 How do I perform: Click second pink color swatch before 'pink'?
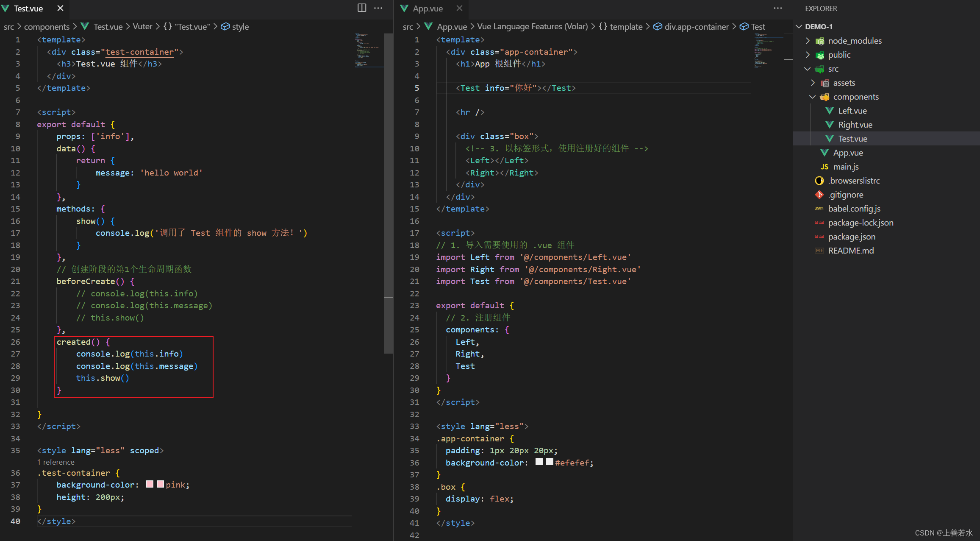160,484
